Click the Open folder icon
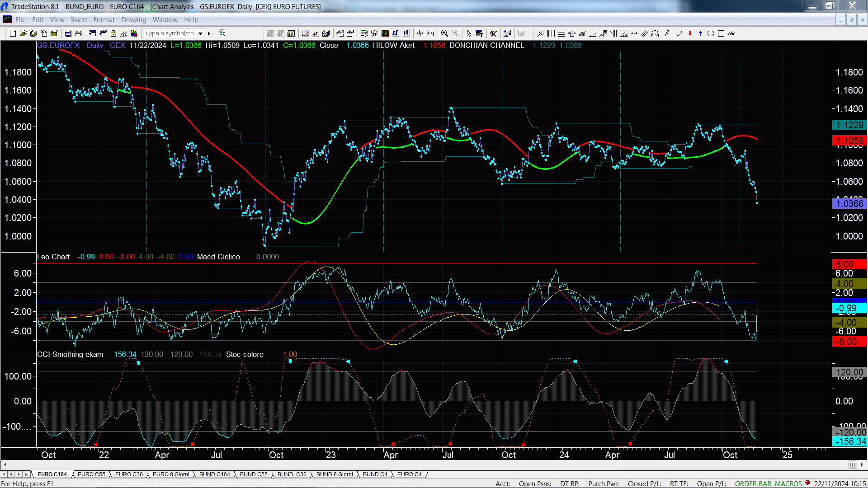Viewport: 868px width, 488px height. (x=23, y=33)
